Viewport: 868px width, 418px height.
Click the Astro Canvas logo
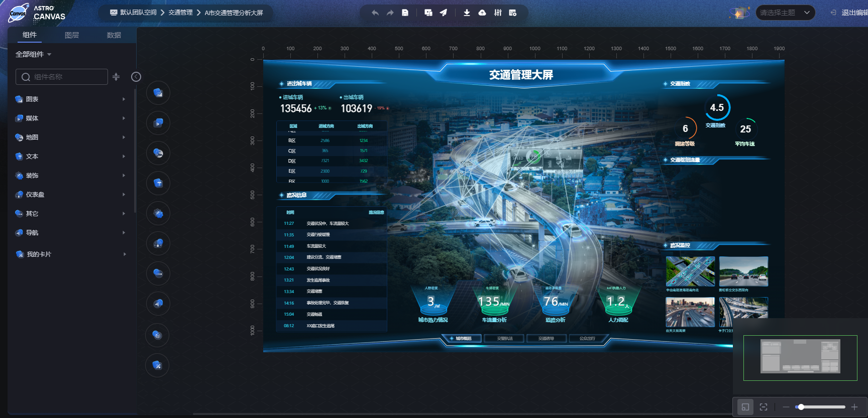(37, 13)
